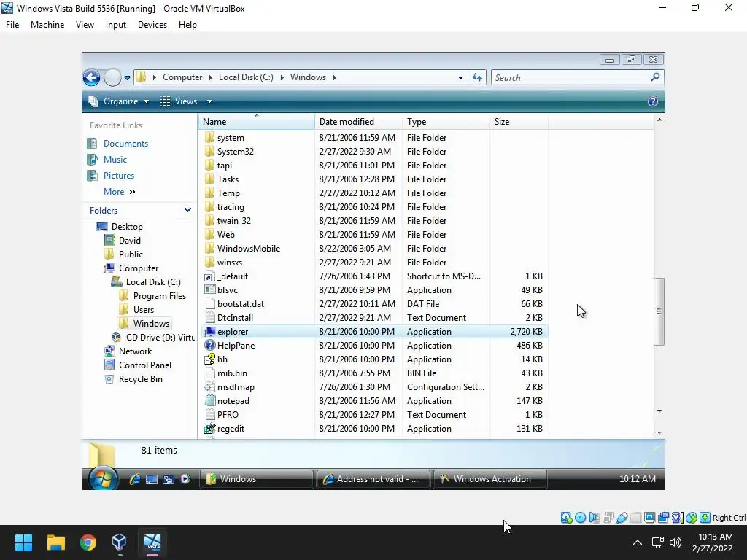
Task: Open the address bar history dropdown
Action: click(460, 77)
